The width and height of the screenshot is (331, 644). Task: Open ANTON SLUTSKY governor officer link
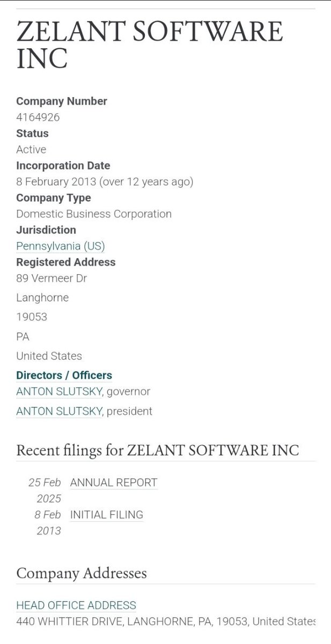[59, 392]
